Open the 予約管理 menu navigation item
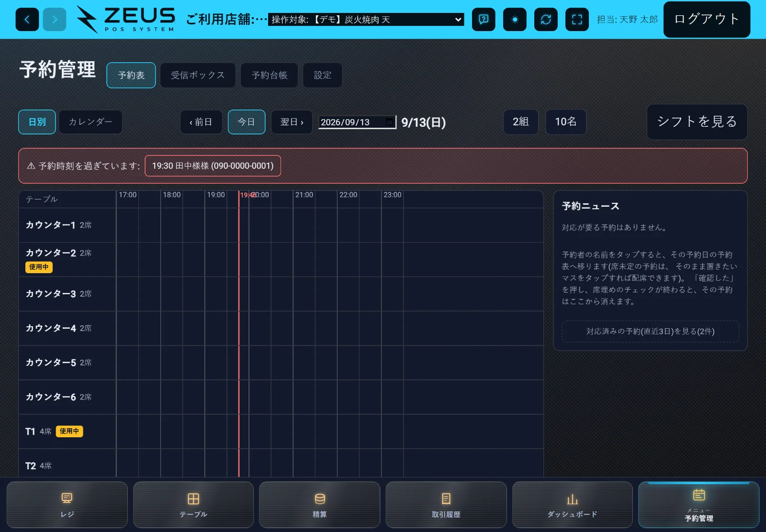Screen dimensions: 766x532 (699, 505)
